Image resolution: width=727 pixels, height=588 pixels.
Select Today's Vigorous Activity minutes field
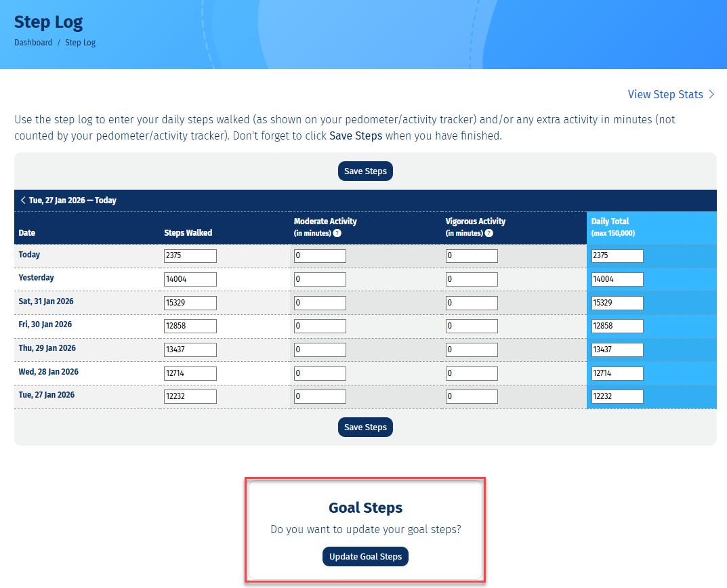tap(472, 256)
